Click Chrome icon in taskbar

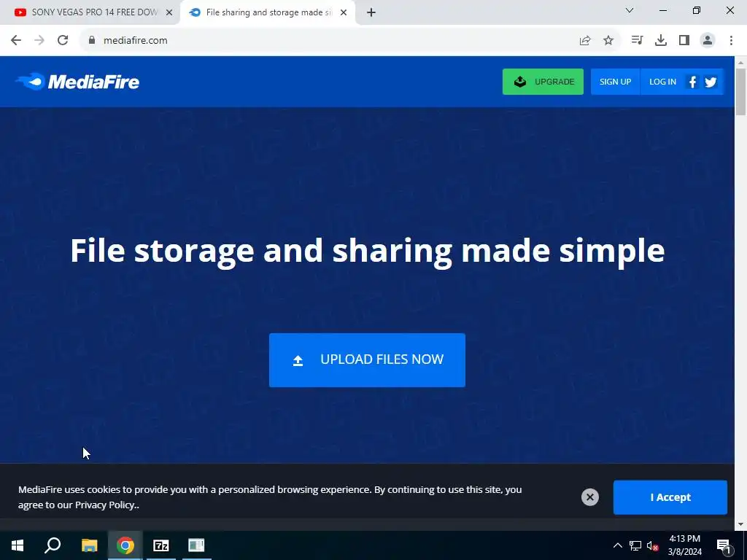coord(125,545)
